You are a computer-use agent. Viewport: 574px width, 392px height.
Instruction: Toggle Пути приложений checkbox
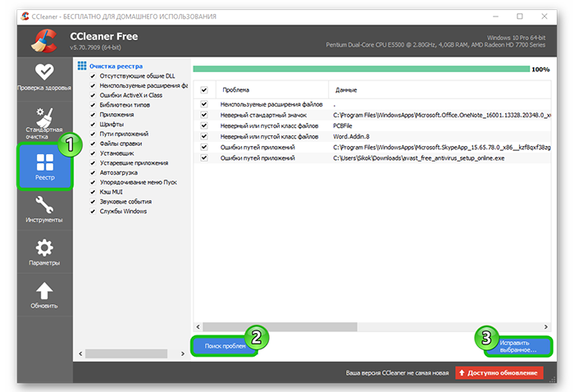[x=93, y=134]
